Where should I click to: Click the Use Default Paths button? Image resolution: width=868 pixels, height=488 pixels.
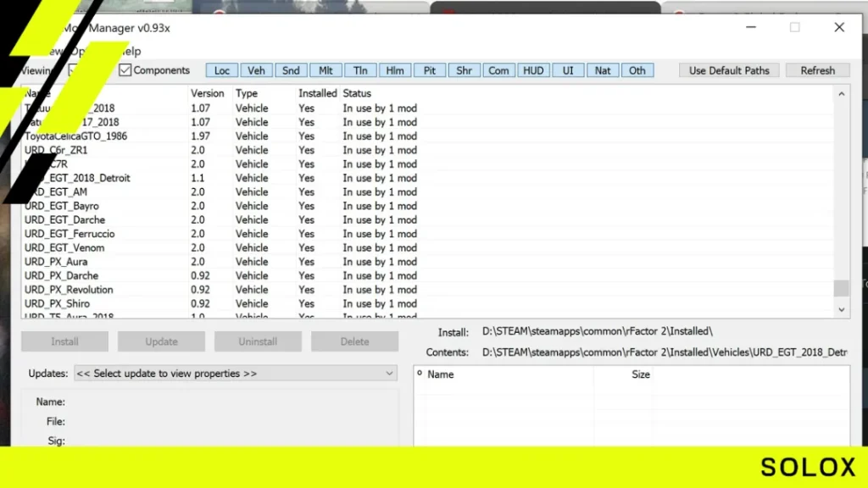[729, 70]
